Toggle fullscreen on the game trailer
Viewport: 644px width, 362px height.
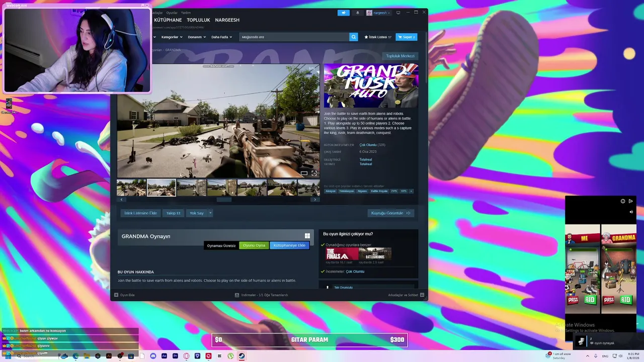(x=314, y=173)
